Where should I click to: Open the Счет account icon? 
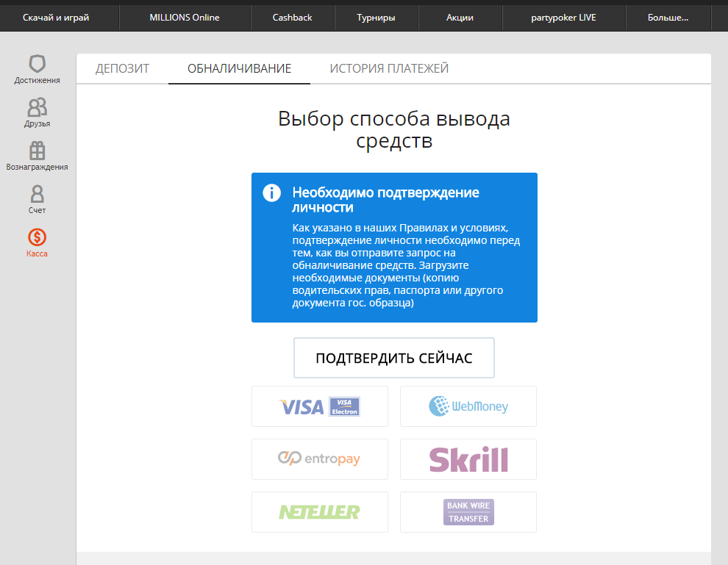pyautogui.click(x=37, y=194)
